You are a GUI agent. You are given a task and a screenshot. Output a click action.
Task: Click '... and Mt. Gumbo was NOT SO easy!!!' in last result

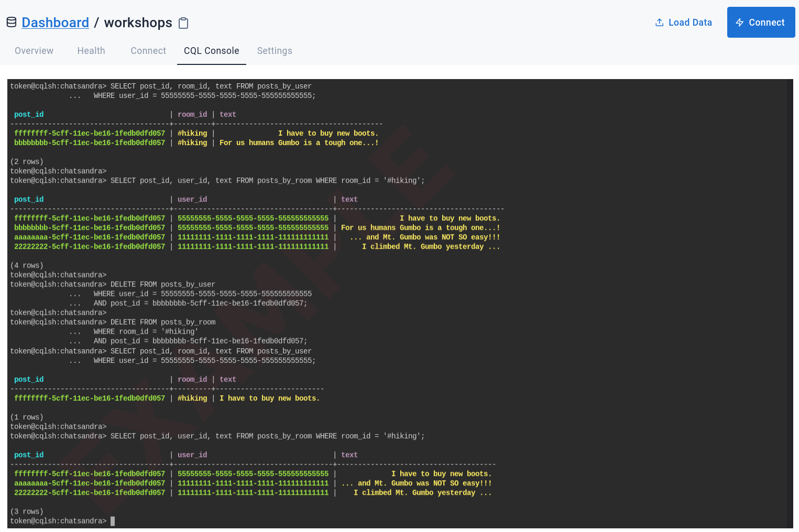coord(417,483)
